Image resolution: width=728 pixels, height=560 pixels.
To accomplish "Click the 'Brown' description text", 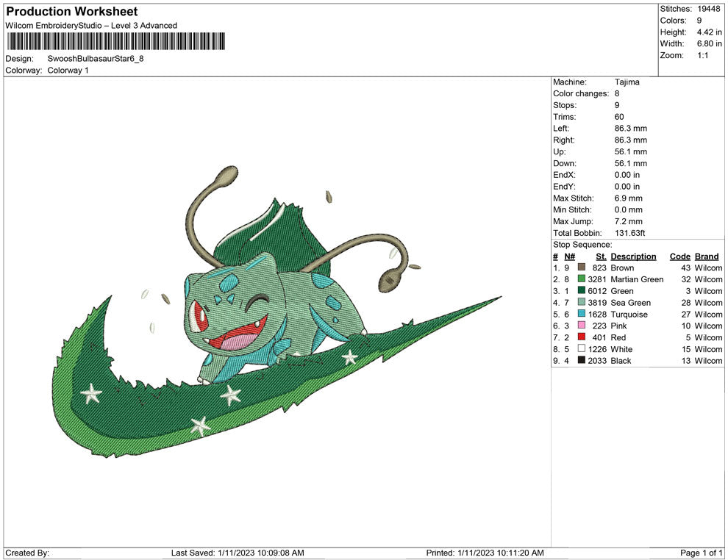I will tap(622, 268).
